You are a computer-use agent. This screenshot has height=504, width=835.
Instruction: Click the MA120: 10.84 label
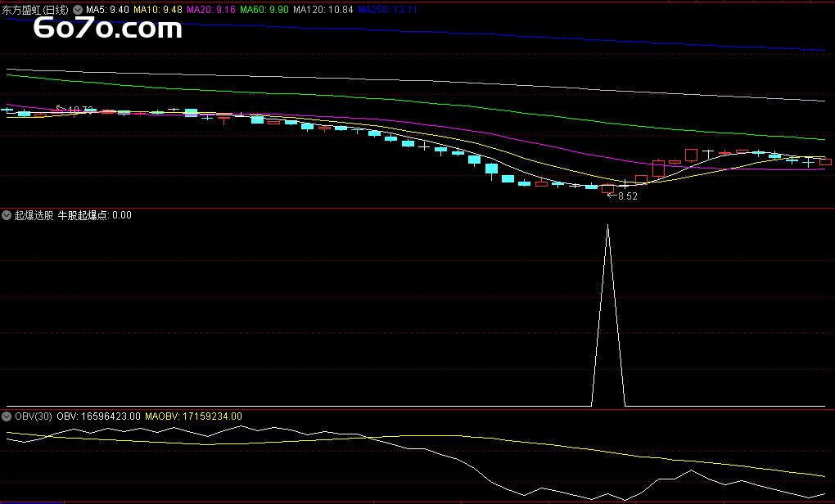(x=323, y=9)
